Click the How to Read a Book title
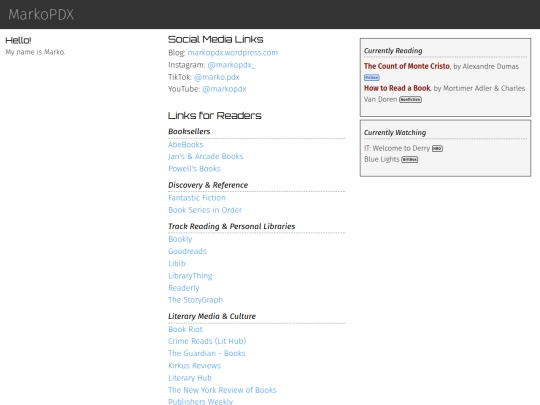 point(397,88)
